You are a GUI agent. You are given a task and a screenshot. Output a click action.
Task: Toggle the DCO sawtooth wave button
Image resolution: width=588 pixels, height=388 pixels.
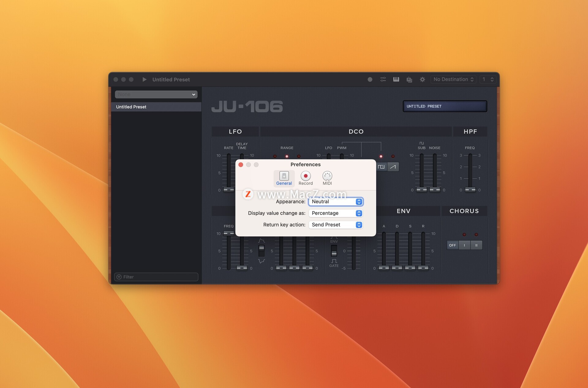[x=393, y=167]
